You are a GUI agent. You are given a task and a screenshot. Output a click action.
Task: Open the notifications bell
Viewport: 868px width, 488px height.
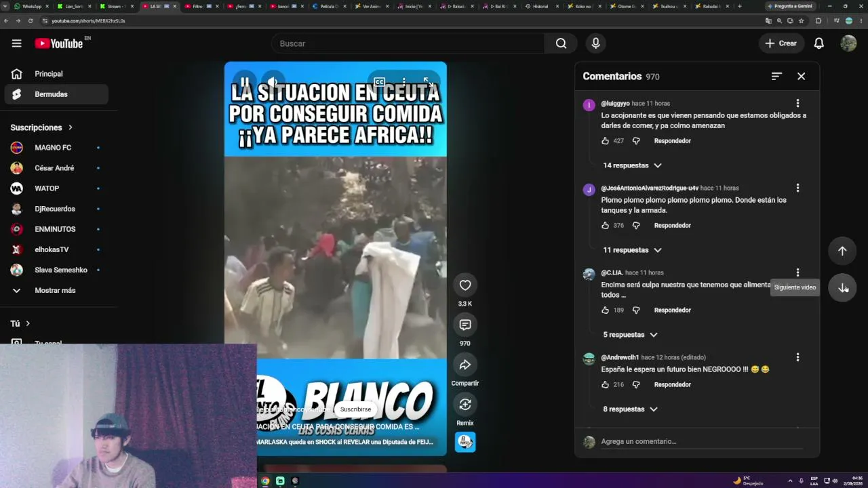(818, 43)
